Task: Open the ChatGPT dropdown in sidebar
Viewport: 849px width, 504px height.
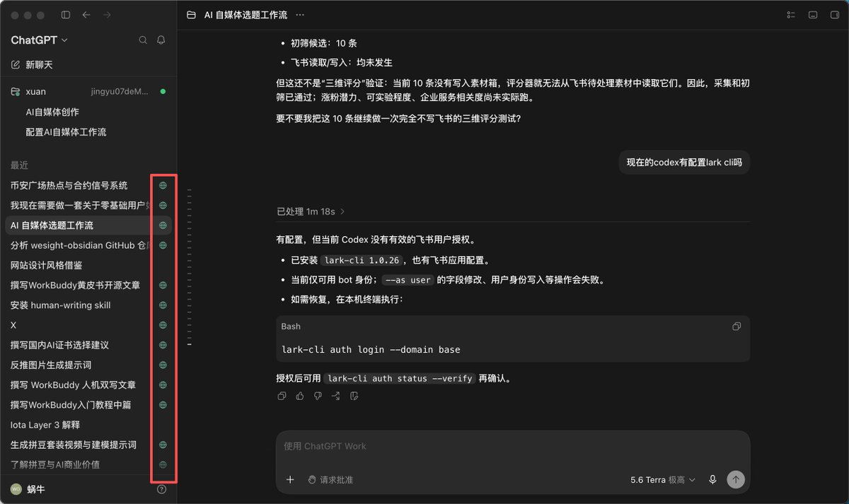Action: [40, 40]
